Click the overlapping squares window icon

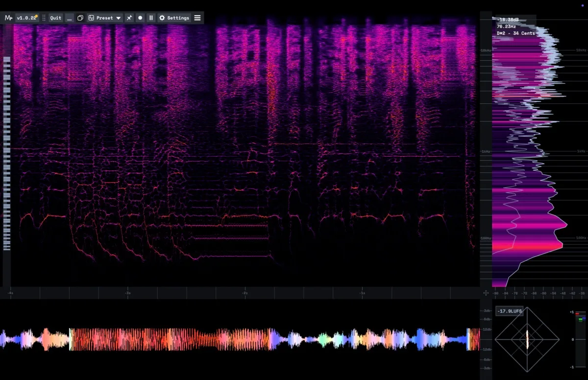80,18
